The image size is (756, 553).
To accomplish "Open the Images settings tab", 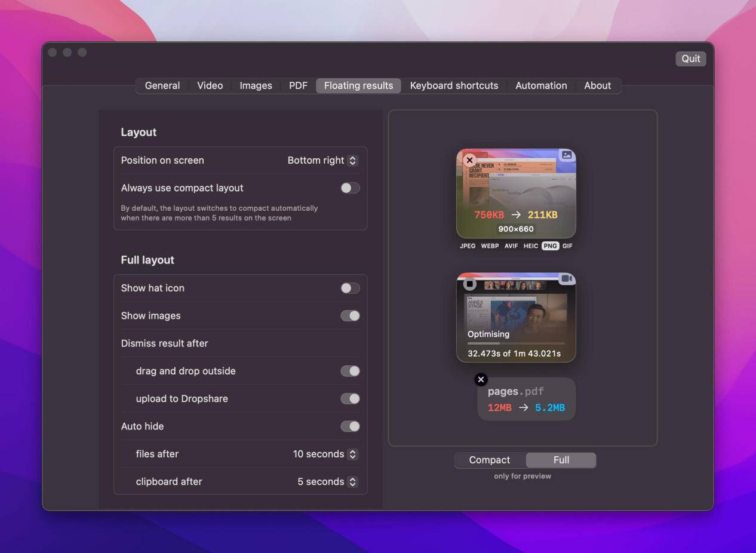I will coord(256,85).
